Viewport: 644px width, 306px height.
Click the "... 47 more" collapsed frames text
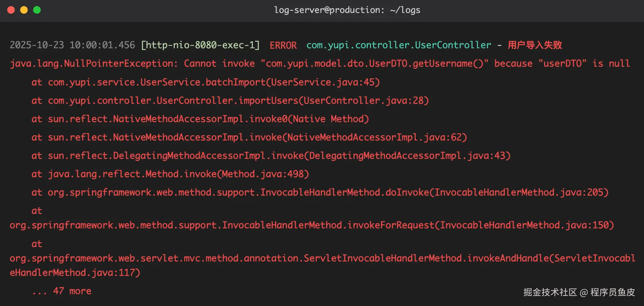(x=62, y=291)
